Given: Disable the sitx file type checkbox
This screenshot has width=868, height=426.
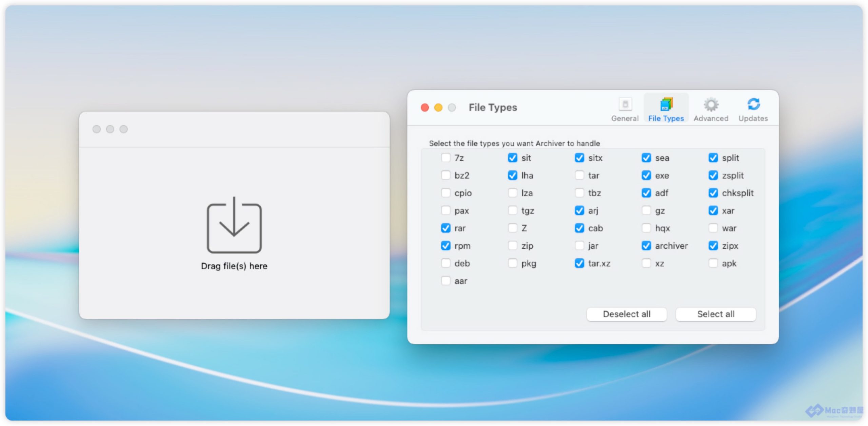Looking at the screenshot, I should click(x=579, y=158).
